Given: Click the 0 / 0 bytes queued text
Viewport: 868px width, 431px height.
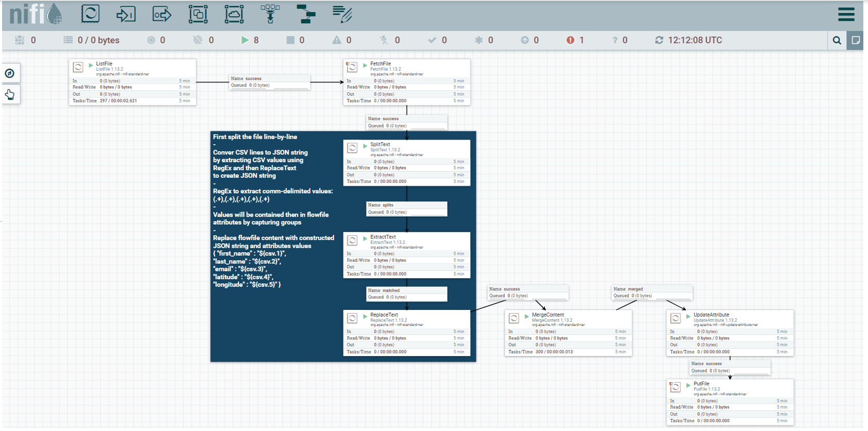Looking at the screenshot, I should 98,40.
